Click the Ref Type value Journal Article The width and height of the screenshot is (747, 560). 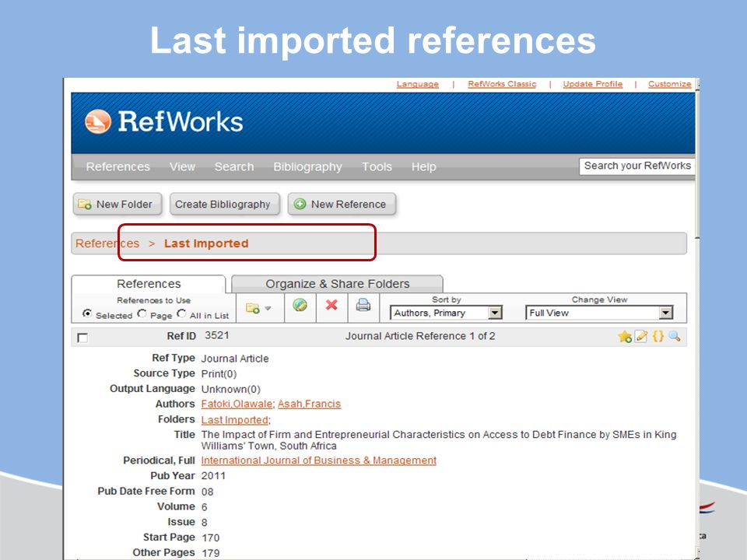pos(235,359)
